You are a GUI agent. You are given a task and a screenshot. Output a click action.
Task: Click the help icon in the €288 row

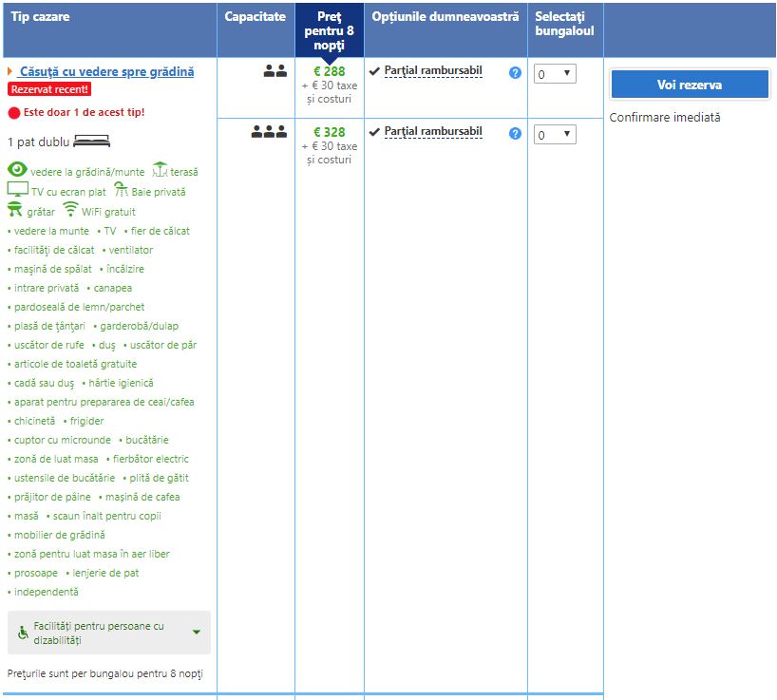[x=515, y=72]
